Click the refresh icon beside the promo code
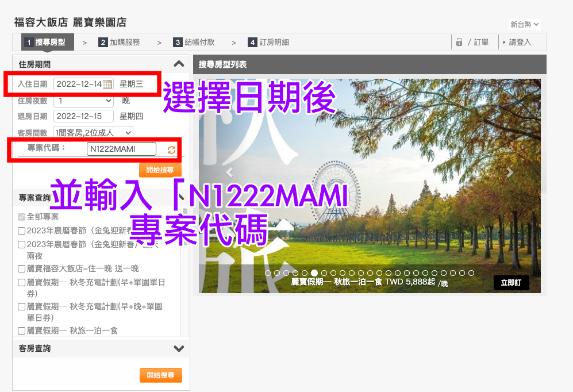Screen dimensions: 573x392 [x=171, y=150]
